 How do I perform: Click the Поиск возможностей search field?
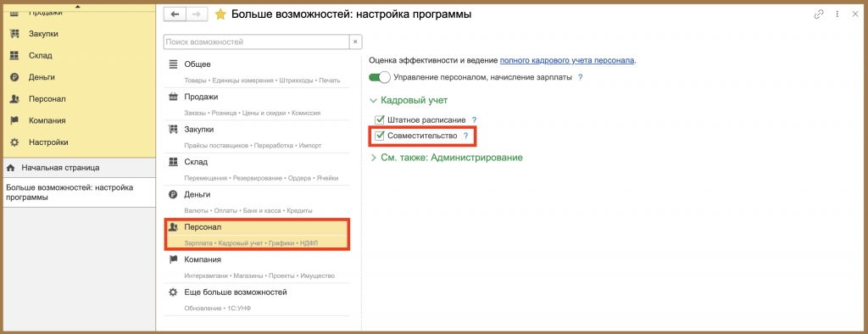coord(256,42)
